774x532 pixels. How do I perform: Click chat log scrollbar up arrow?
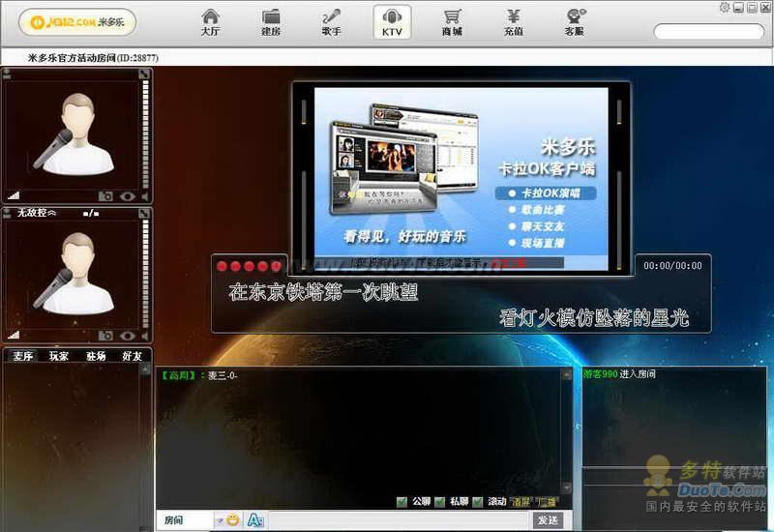pyautogui.click(x=567, y=374)
